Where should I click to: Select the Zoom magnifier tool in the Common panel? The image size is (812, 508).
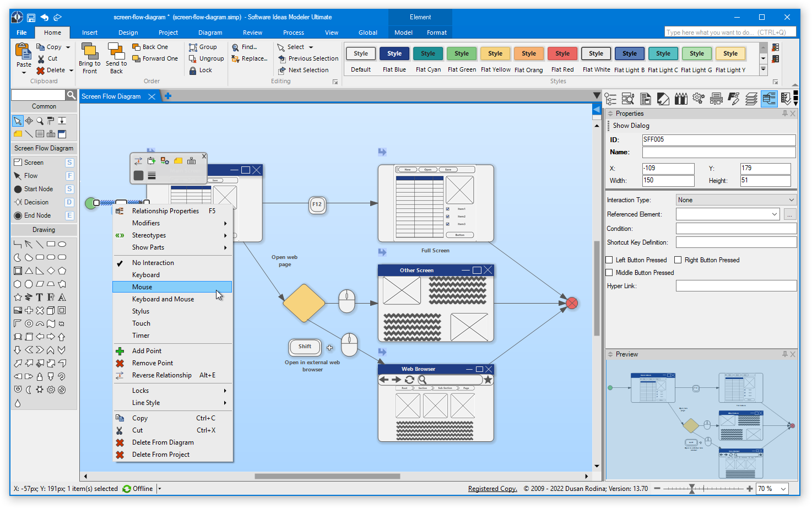point(39,121)
